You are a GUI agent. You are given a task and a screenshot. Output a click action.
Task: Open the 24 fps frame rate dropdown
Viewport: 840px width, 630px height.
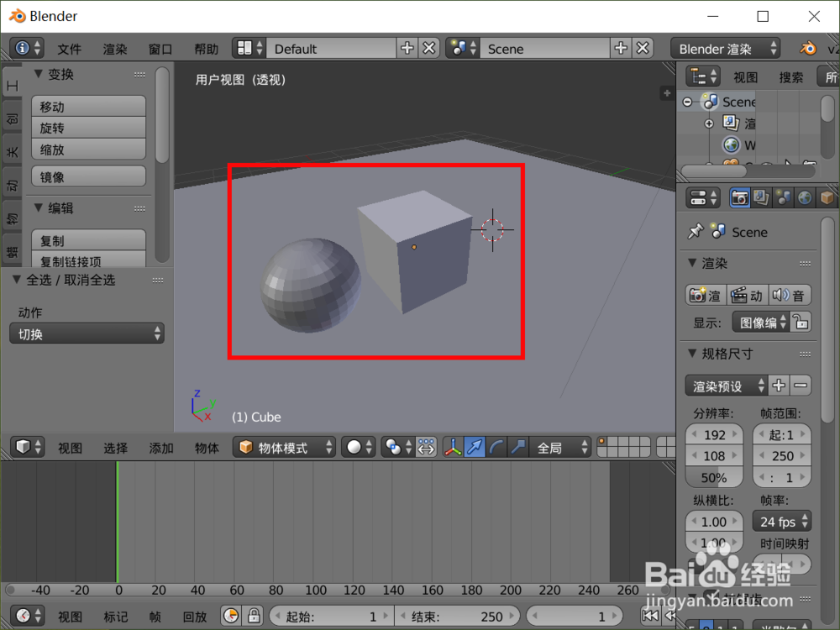click(782, 522)
